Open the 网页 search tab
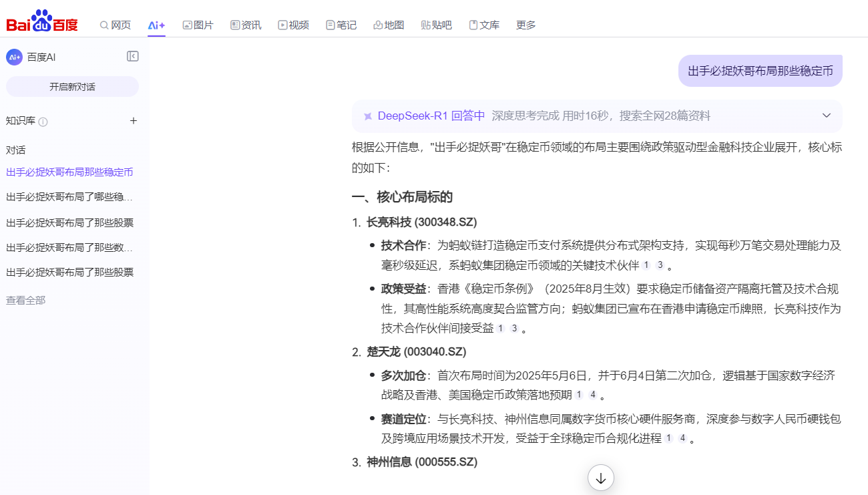The image size is (868, 495). pos(116,25)
